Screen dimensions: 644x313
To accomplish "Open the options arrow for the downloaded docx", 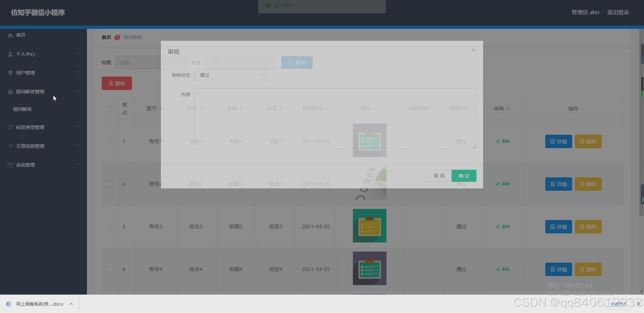I will click(71, 304).
